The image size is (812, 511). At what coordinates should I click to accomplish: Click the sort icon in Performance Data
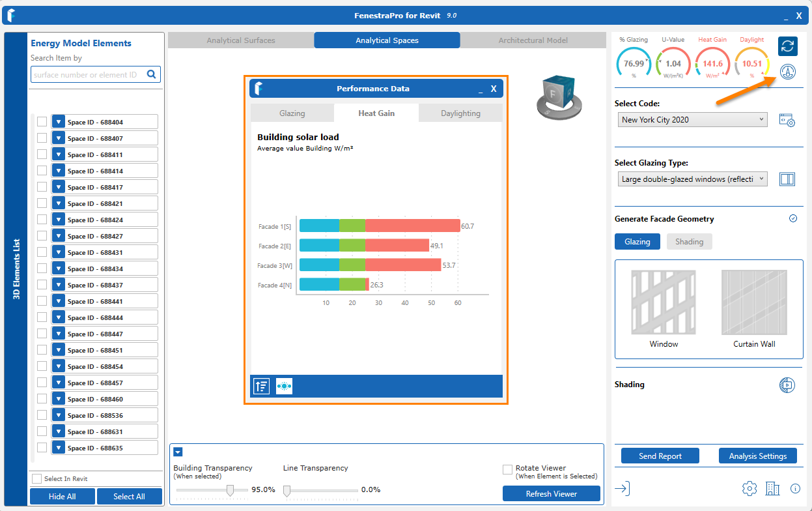click(261, 386)
